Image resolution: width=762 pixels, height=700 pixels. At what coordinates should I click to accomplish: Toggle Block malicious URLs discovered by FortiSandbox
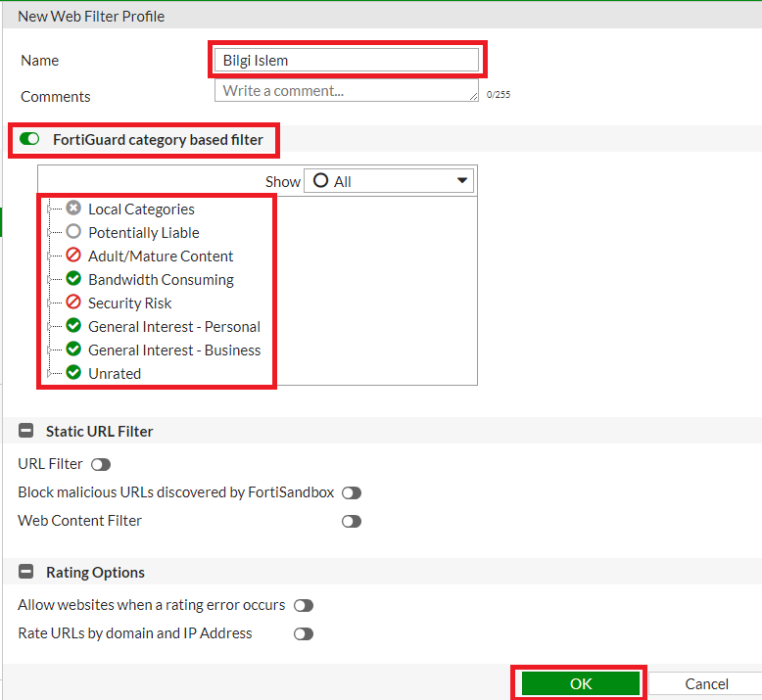[352, 493]
